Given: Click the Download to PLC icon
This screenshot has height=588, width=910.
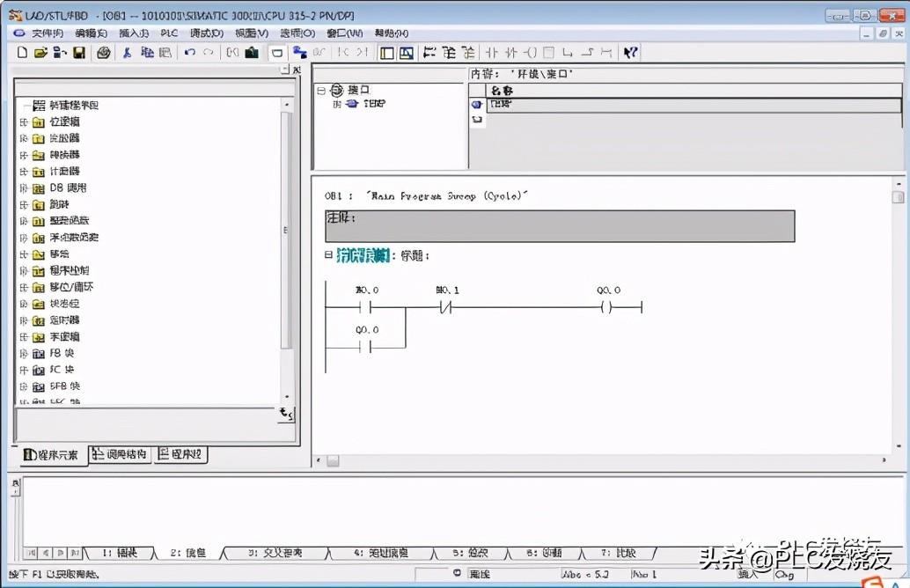Looking at the screenshot, I should click(x=252, y=53).
